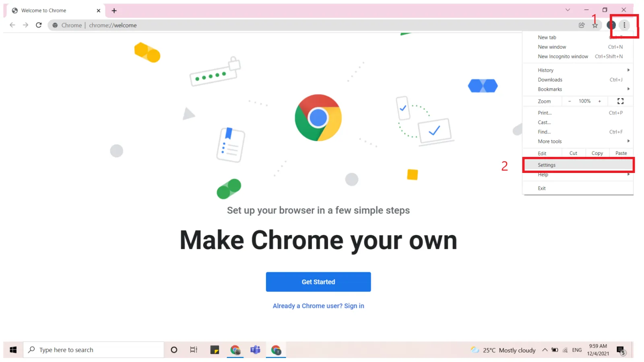Image resolution: width=644 pixels, height=362 pixels.
Task: Click Copy in the Edit row
Action: pos(597,153)
